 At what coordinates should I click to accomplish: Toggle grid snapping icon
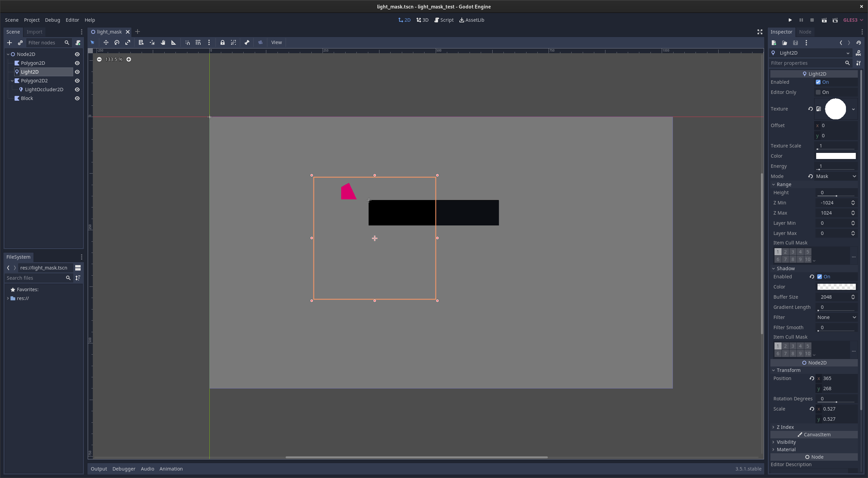coord(198,42)
